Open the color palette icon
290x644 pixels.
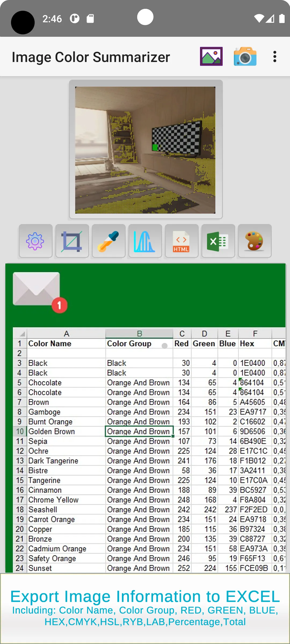tap(255, 241)
